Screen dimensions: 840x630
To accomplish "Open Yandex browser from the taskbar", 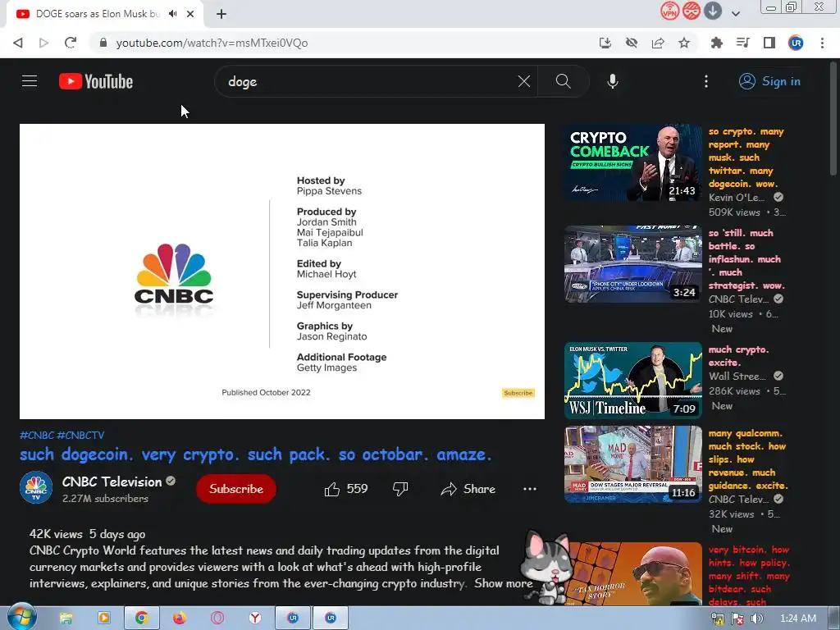I will click(x=255, y=619).
